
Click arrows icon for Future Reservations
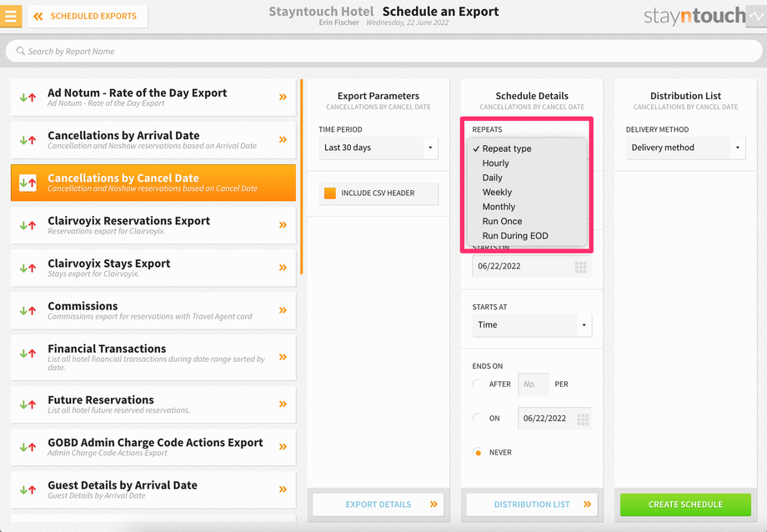[x=28, y=404]
